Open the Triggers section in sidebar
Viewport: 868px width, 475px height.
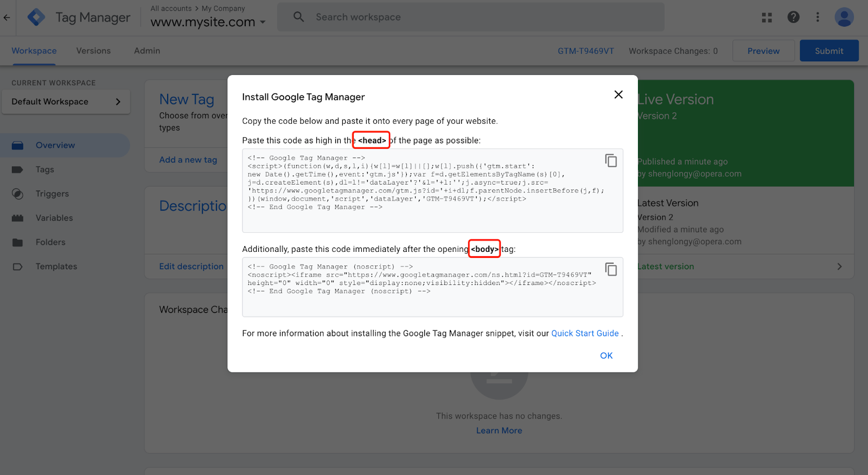52,194
